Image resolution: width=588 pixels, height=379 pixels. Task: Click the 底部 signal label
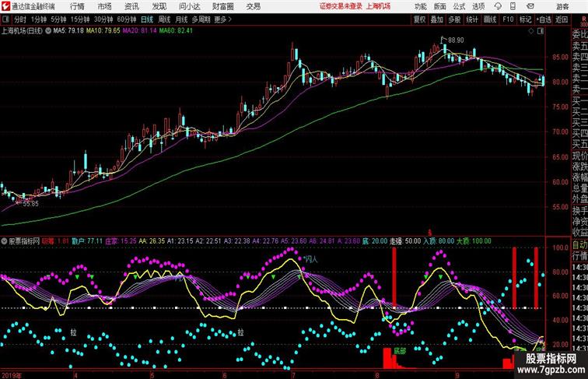pos(400,351)
